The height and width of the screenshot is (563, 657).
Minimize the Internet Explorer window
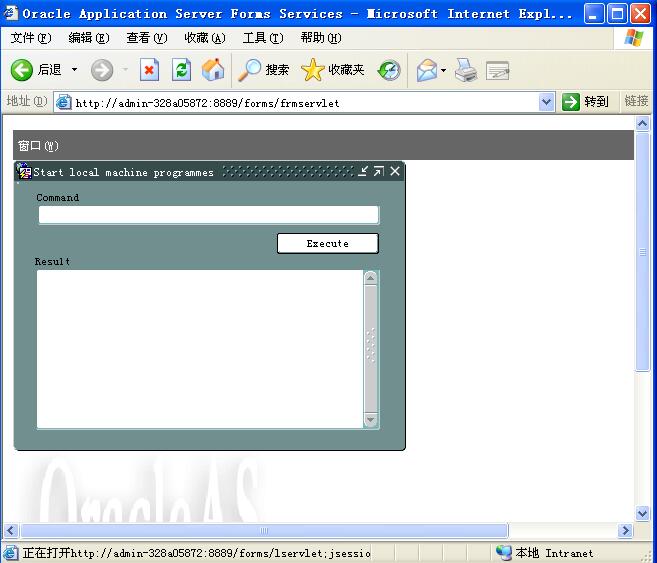594,14
